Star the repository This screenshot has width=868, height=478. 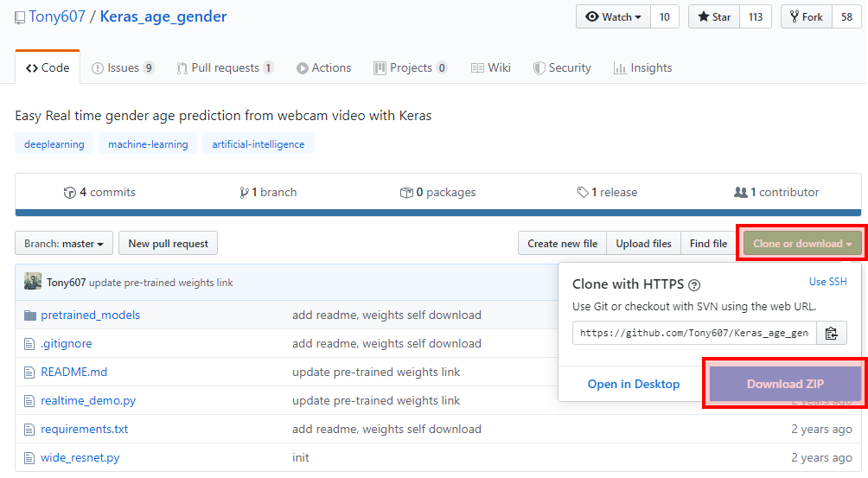coord(714,16)
